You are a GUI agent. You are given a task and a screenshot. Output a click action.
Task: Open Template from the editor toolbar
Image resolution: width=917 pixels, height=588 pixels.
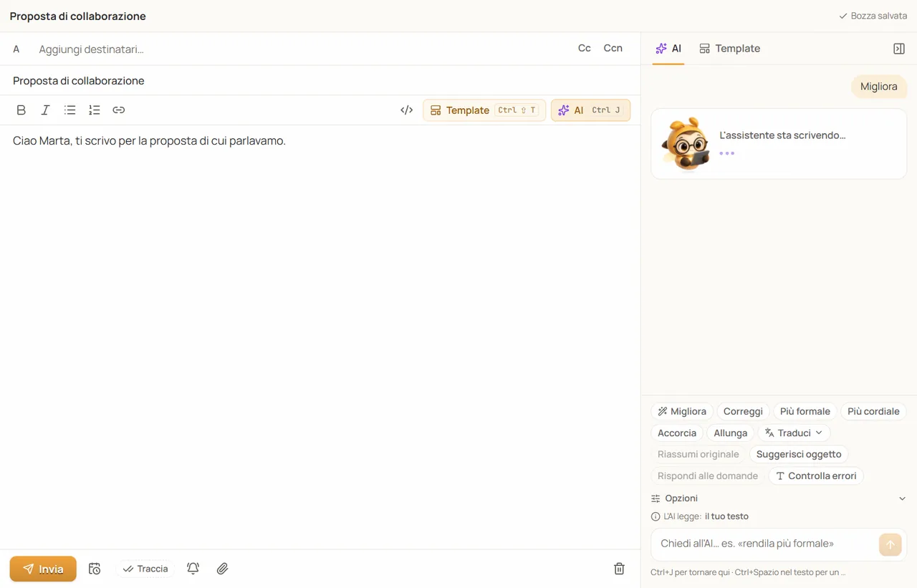(484, 110)
